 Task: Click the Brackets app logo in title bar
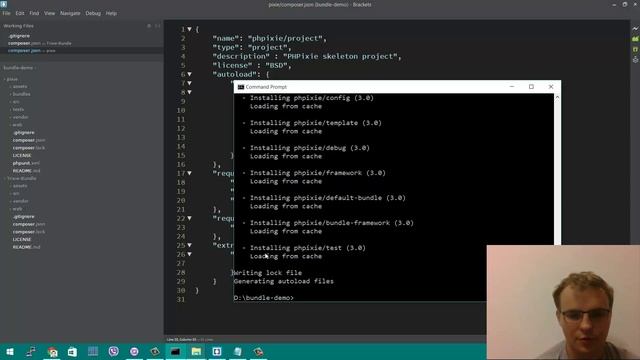(x=4, y=4)
